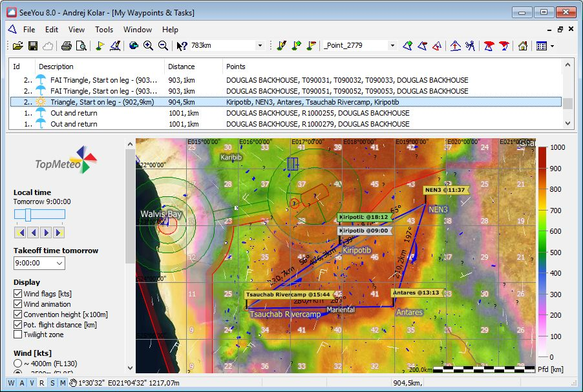Click the yellow flag waypoint icon
583x392 pixels.
[x=100, y=46]
